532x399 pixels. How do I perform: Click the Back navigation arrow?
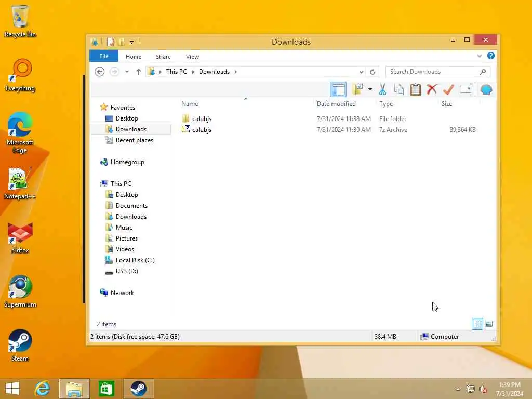pyautogui.click(x=99, y=72)
